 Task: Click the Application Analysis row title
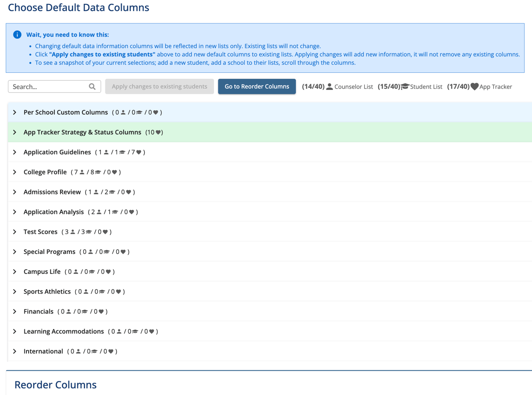point(53,212)
